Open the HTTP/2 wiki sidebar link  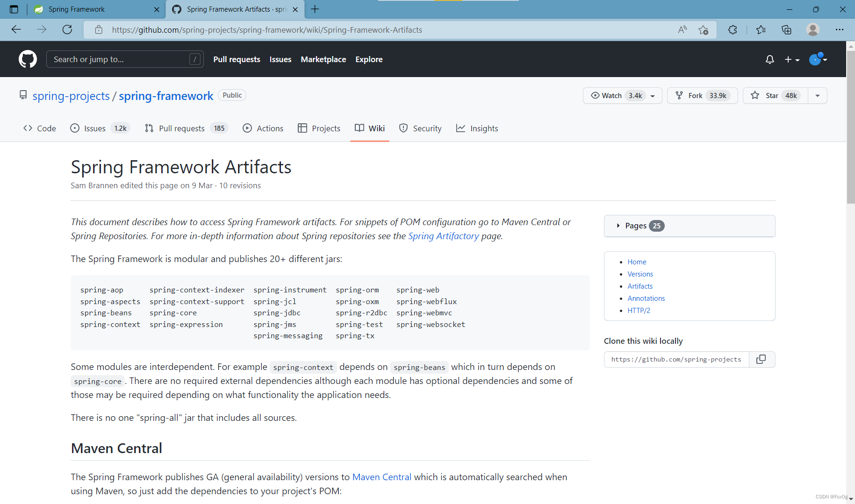[x=639, y=311]
